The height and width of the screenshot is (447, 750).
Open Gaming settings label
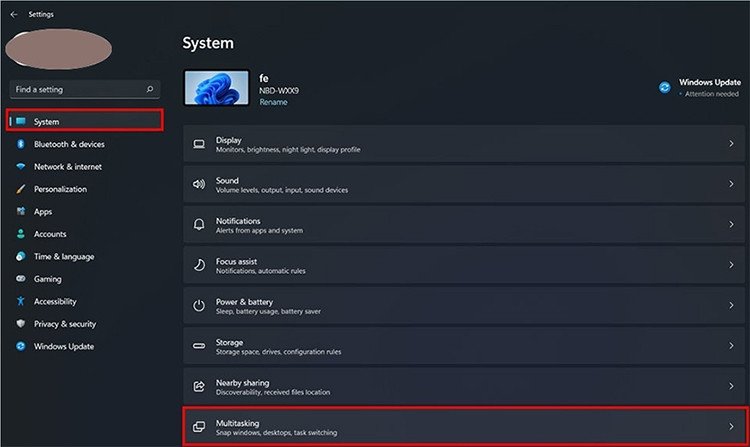pos(47,279)
